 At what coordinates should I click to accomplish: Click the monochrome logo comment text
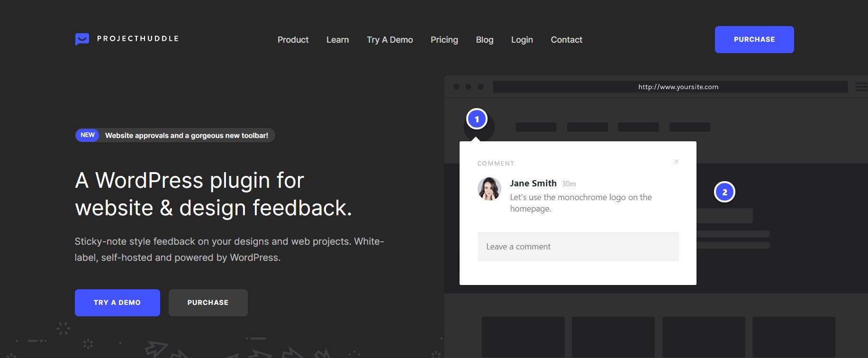[581, 203]
